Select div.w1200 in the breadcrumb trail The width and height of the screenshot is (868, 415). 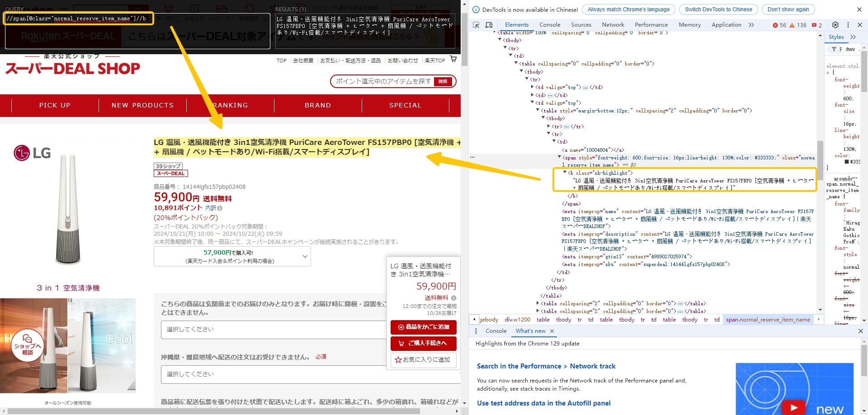[518, 320]
